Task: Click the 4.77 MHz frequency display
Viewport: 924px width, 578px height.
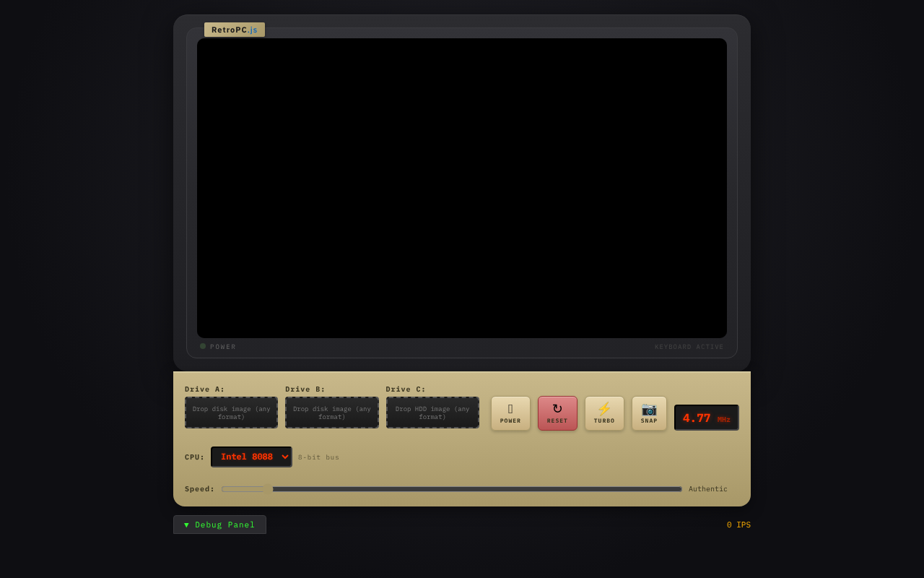Action: (706, 417)
